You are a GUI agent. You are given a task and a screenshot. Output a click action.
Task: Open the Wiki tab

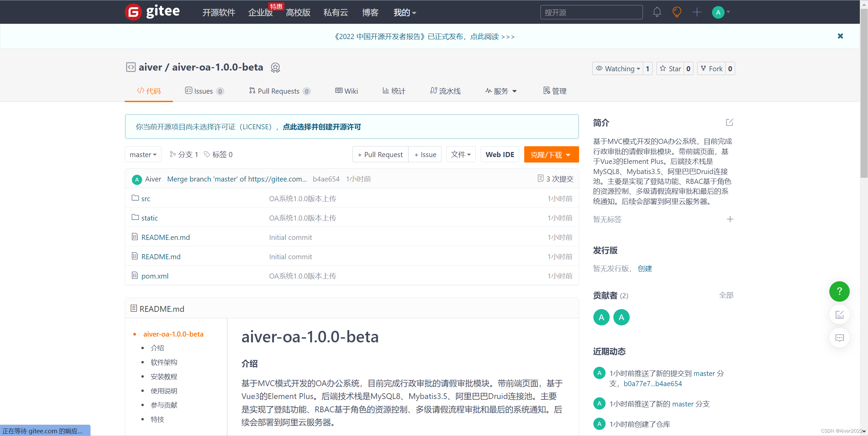pos(346,91)
